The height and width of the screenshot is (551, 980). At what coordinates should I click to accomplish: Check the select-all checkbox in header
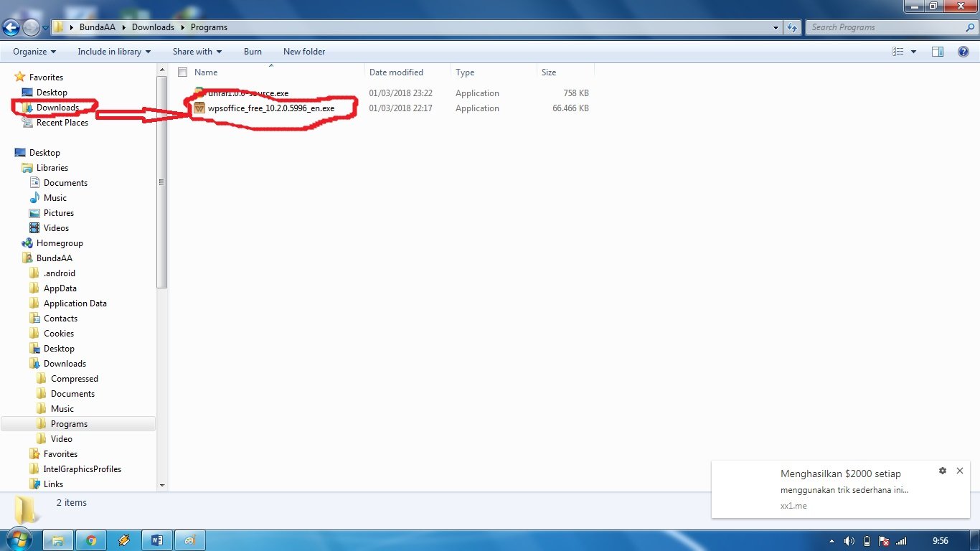pyautogui.click(x=182, y=72)
